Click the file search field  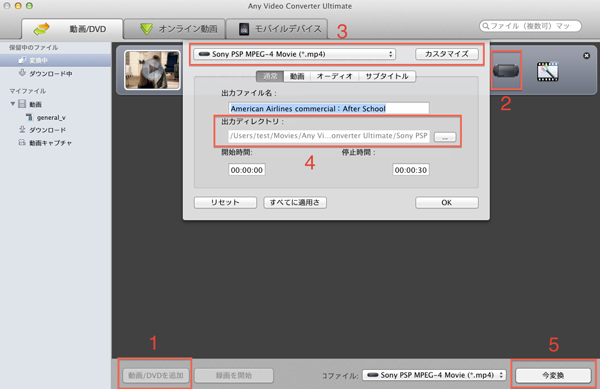click(530, 26)
